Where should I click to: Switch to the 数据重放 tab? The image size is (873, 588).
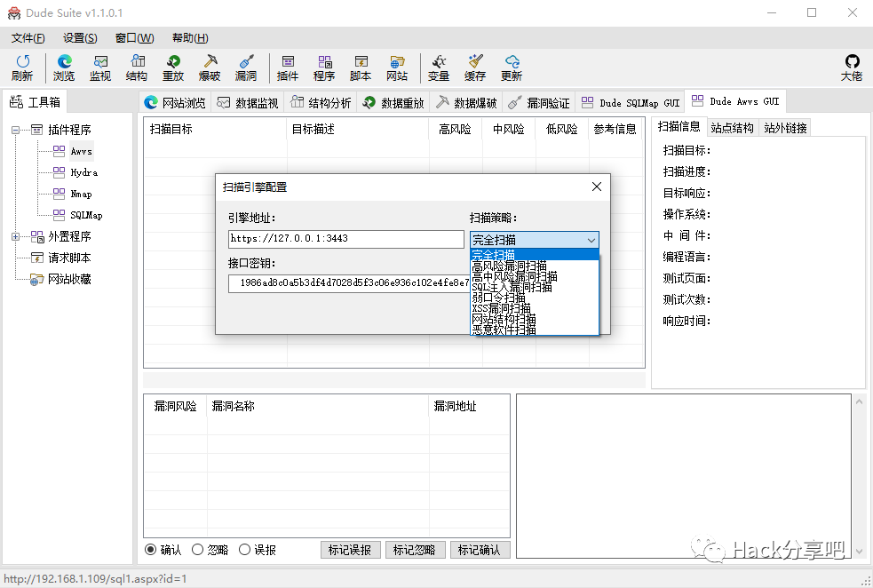[393, 102]
